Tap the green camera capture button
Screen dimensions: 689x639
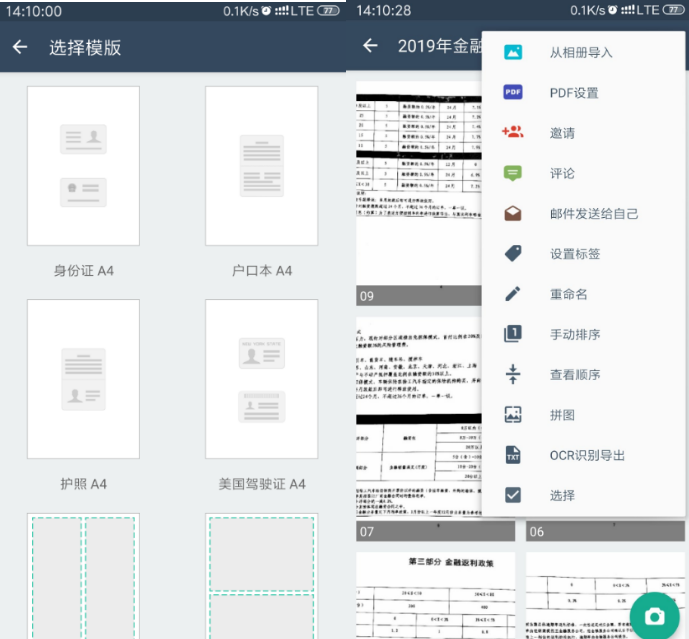[x=654, y=616]
